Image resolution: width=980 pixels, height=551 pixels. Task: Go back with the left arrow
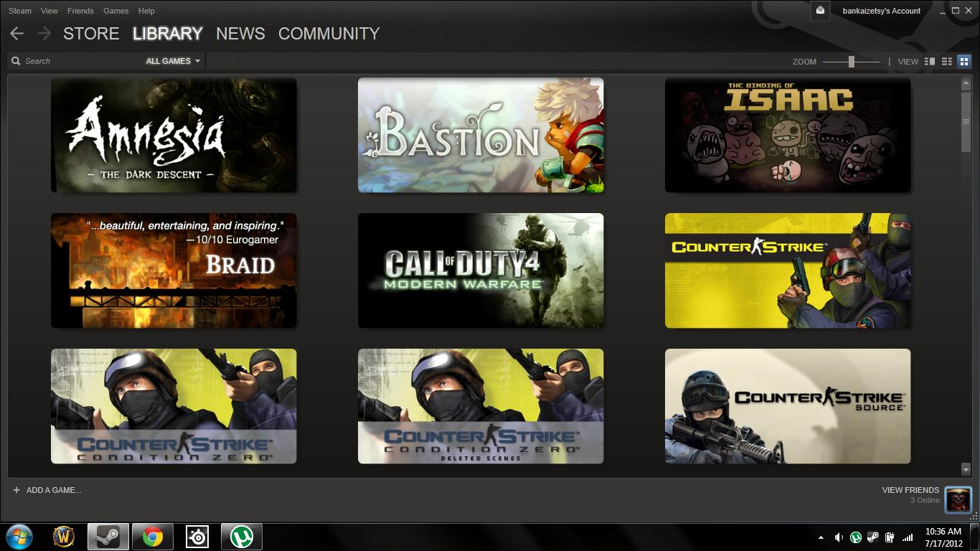[17, 34]
